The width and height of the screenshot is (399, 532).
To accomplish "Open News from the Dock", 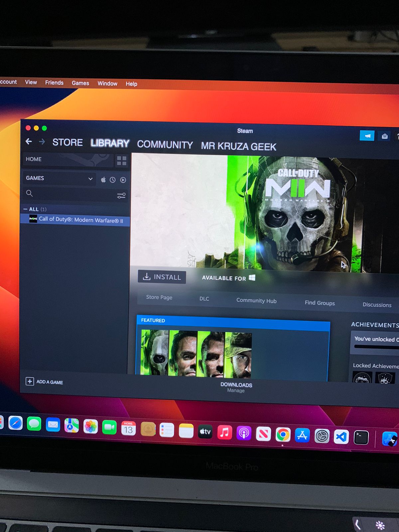I will pos(263,434).
